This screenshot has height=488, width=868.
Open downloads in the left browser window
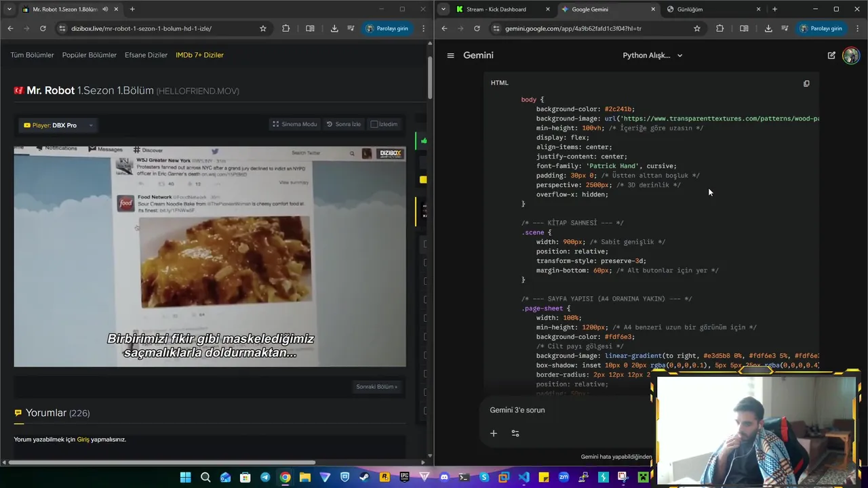coord(334,28)
